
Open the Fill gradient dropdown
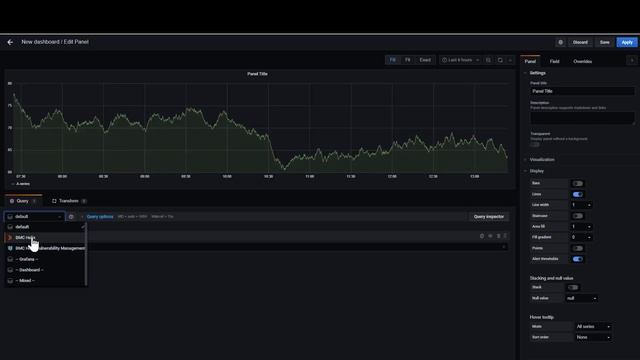tap(581, 237)
